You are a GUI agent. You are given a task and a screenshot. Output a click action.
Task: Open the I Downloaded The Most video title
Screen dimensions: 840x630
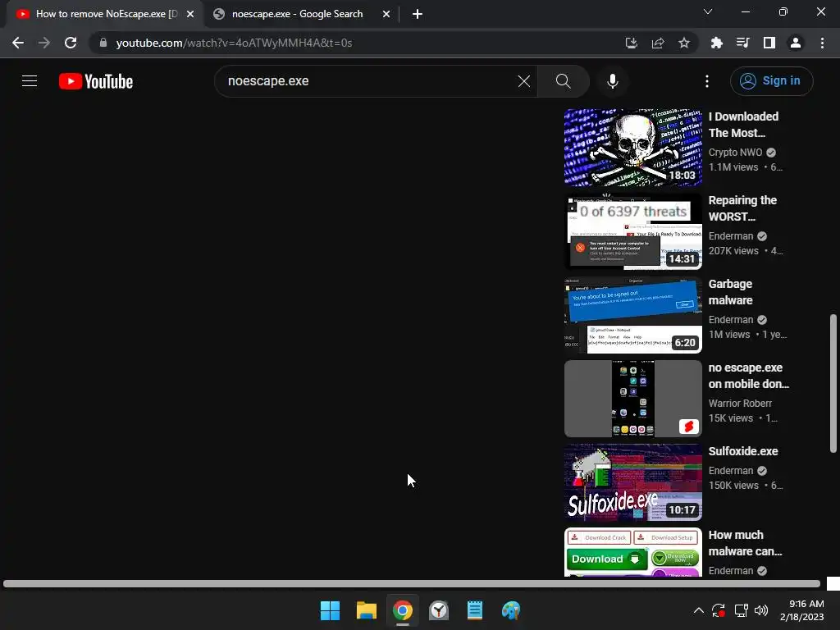743,125
